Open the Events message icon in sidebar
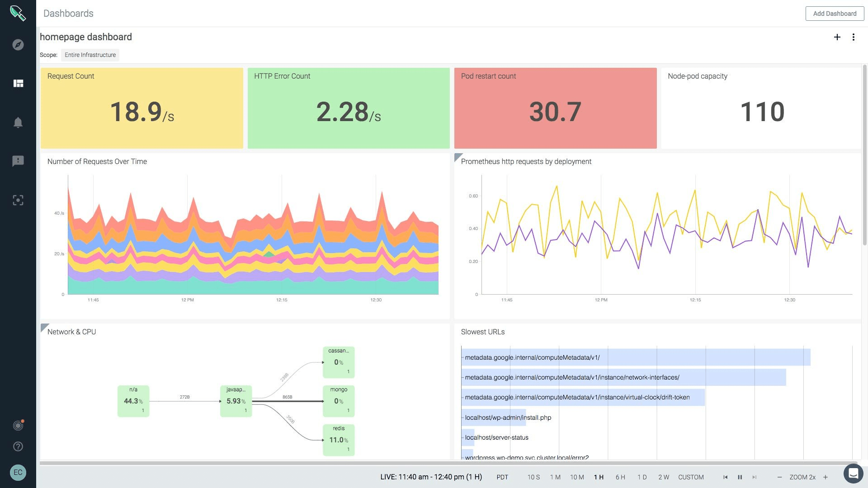Viewport: 868px width, 488px height. point(18,161)
